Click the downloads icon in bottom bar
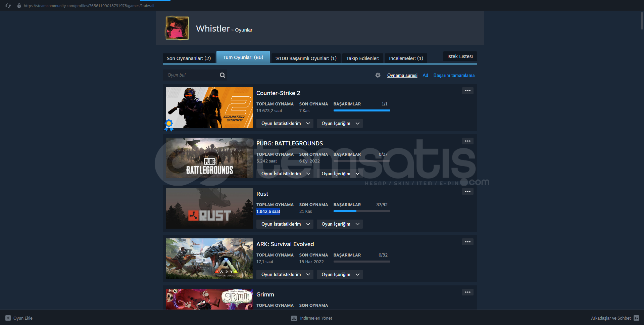 (x=294, y=318)
